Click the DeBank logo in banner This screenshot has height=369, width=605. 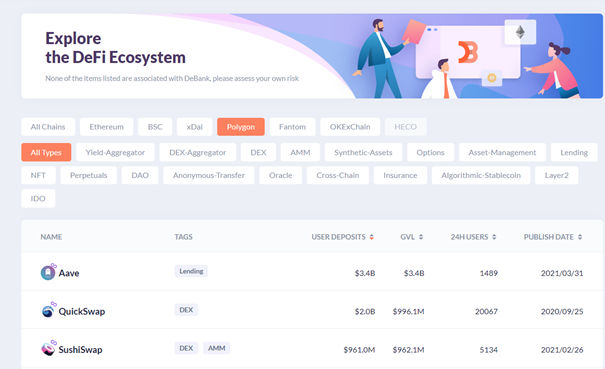tap(468, 52)
